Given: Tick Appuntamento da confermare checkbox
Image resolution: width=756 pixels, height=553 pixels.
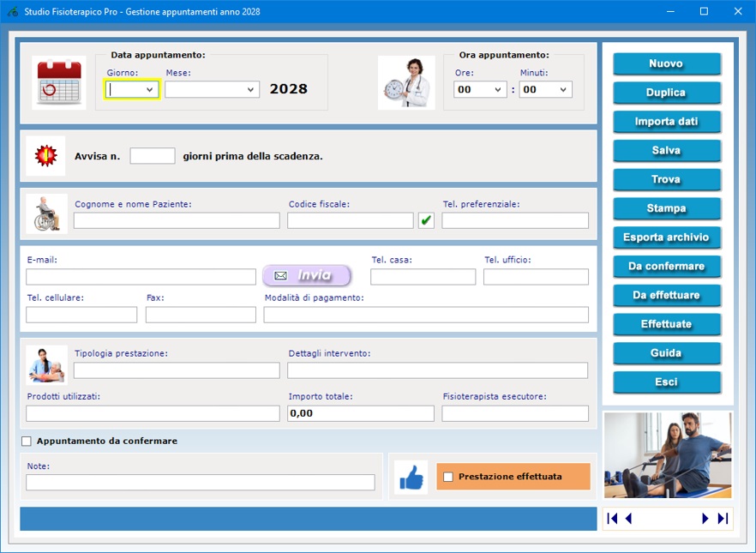Looking at the screenshot, I should 27,442.
